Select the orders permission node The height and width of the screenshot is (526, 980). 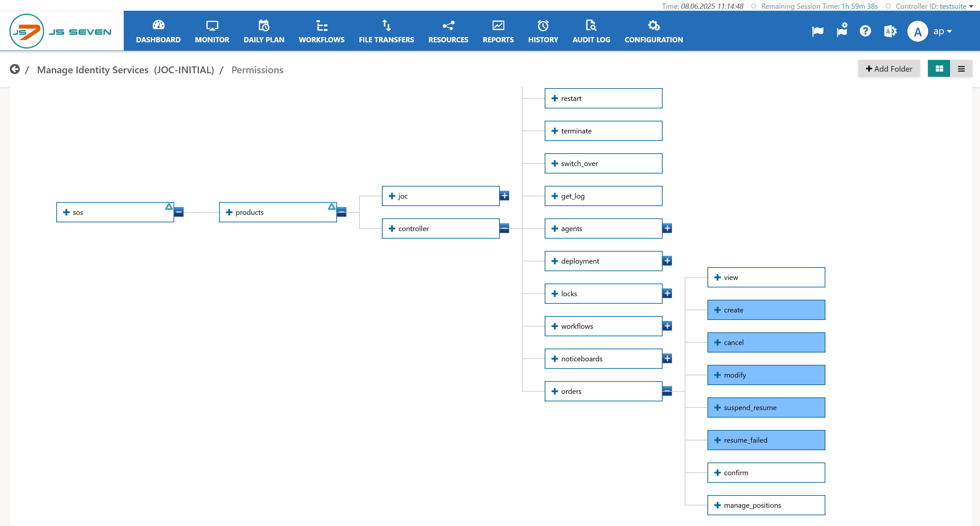603,391
